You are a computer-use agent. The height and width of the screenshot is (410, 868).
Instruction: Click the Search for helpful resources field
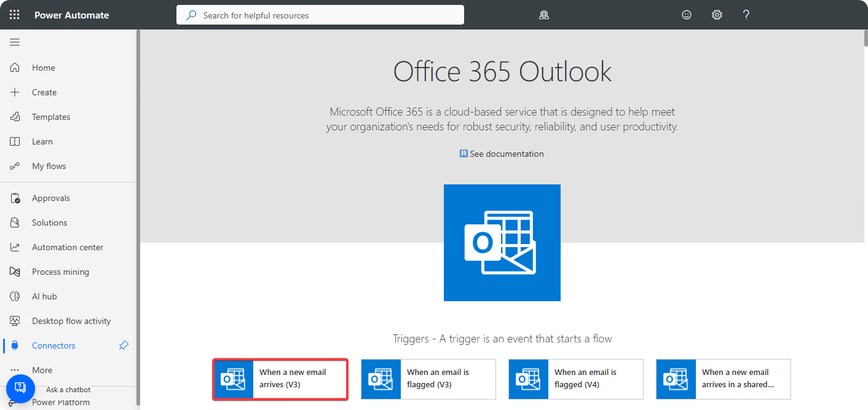tap(320, 15)
